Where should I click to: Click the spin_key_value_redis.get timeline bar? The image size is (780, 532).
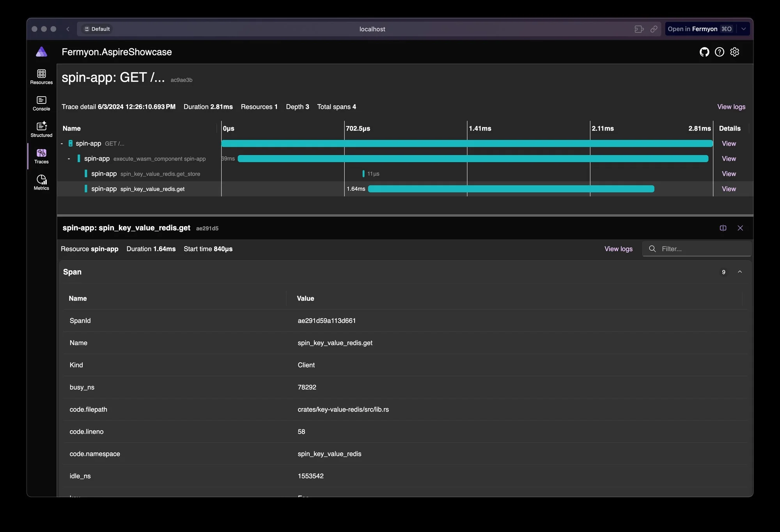click(511, 189)
